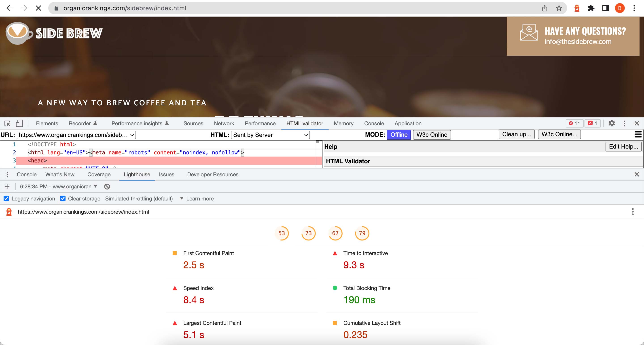Open the Sent by Server HTML dropdown
644x345 pixels.
[x=270, y=135]
